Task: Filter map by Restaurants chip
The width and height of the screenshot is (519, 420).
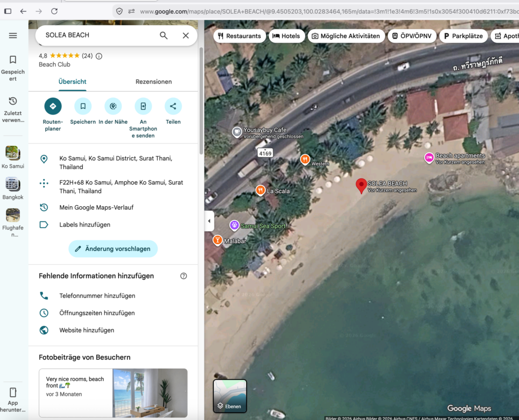Action: point(240,36)
